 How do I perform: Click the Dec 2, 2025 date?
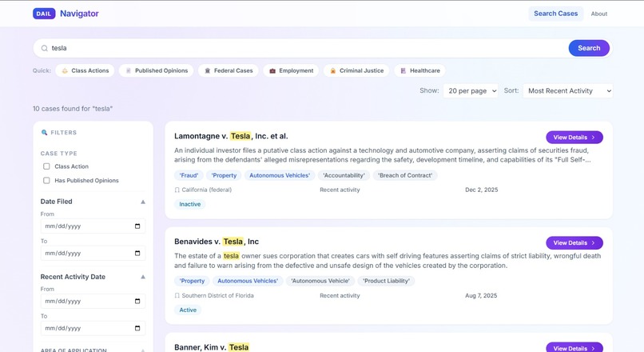coord(481,190)
